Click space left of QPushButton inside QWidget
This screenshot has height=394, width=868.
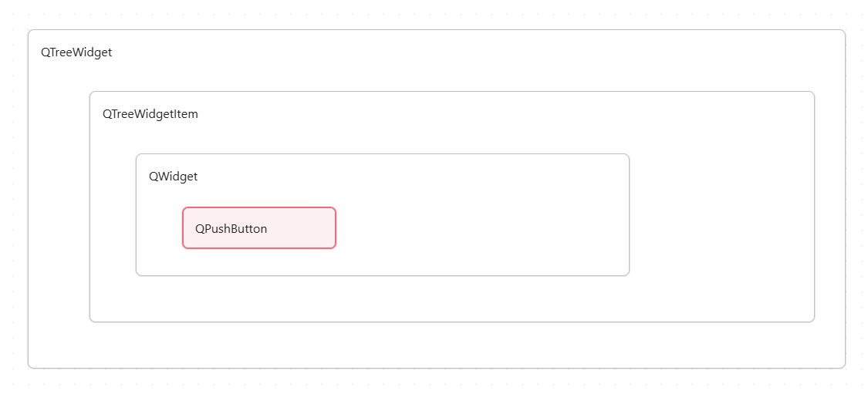tap(160, 228)
